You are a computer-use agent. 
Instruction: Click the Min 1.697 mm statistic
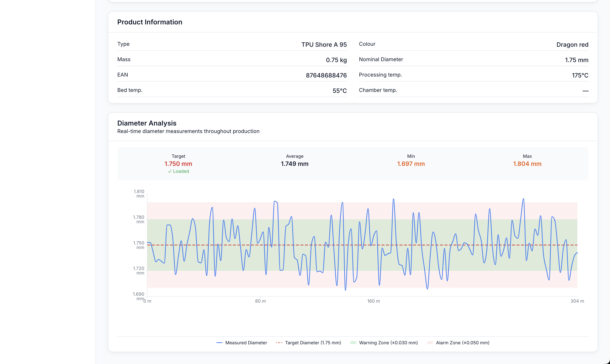[x=411, y=164]
